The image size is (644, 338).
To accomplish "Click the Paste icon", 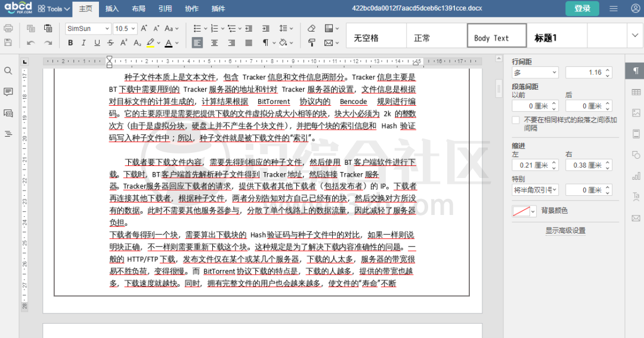I will (x=48, y=29).
